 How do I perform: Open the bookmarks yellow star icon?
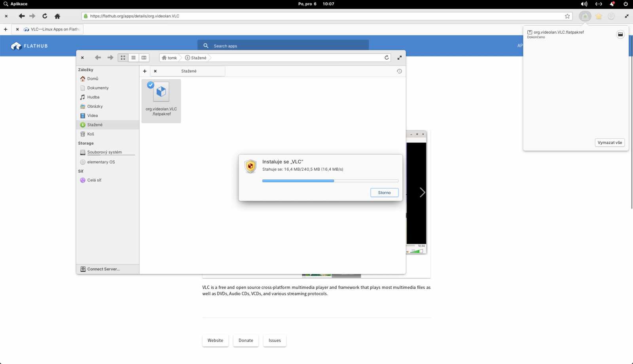(x=599, y=16)
